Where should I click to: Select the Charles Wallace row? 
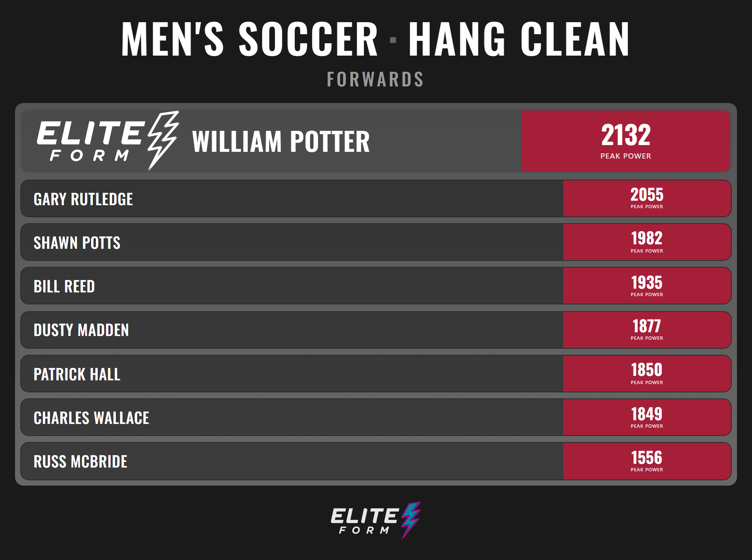pos(376,417)
